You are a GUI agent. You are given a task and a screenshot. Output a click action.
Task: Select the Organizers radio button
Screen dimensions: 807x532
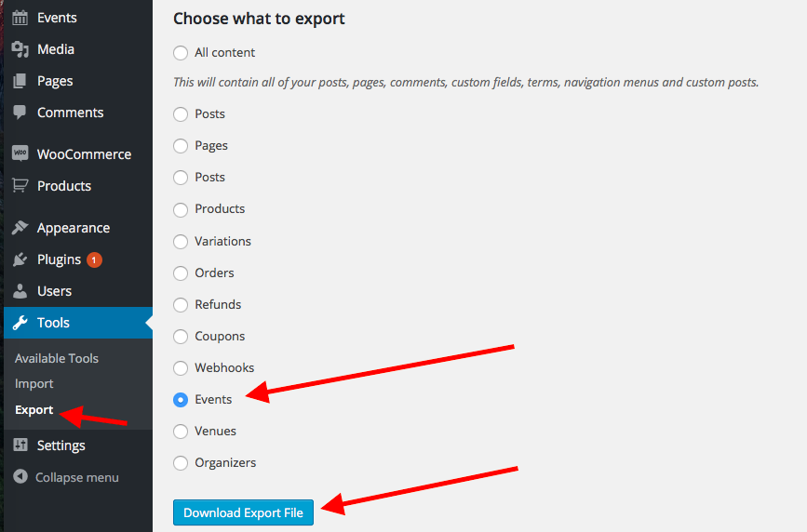(181, 463)
